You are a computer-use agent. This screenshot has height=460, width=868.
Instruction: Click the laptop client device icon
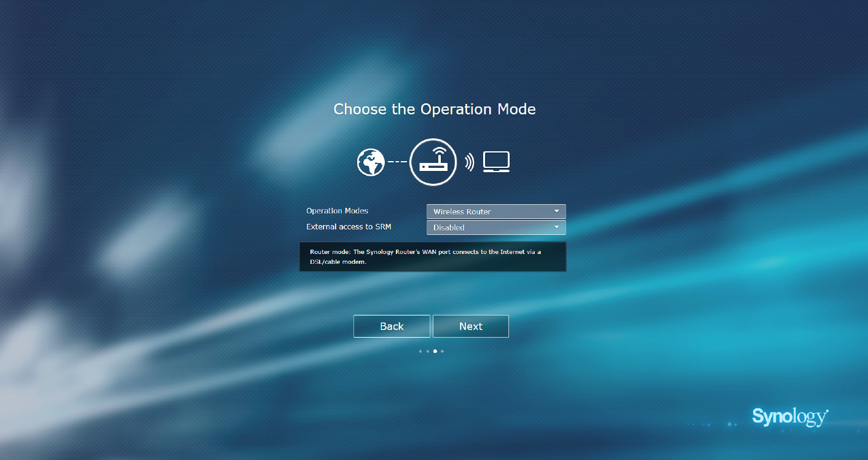coord(496,162)
